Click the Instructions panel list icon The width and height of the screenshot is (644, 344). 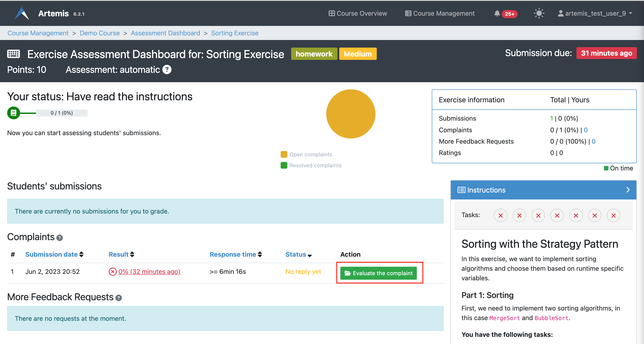461,190
